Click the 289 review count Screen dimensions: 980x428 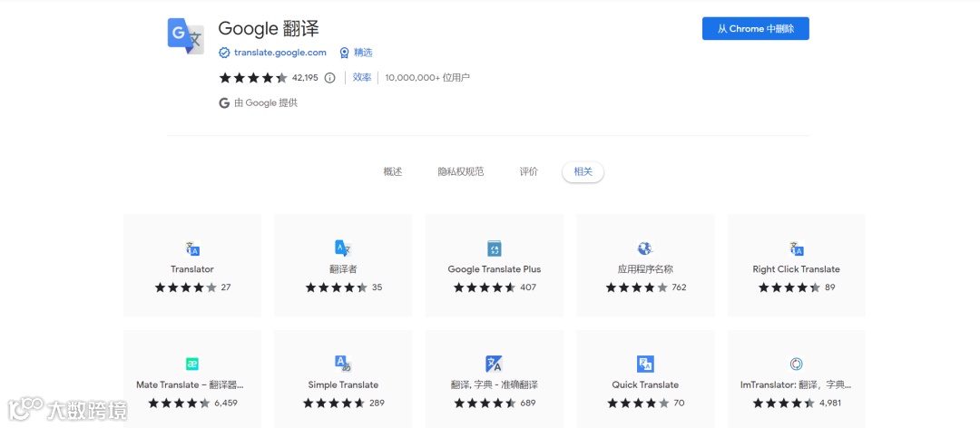pyautogui.click(x=377, y=403)
